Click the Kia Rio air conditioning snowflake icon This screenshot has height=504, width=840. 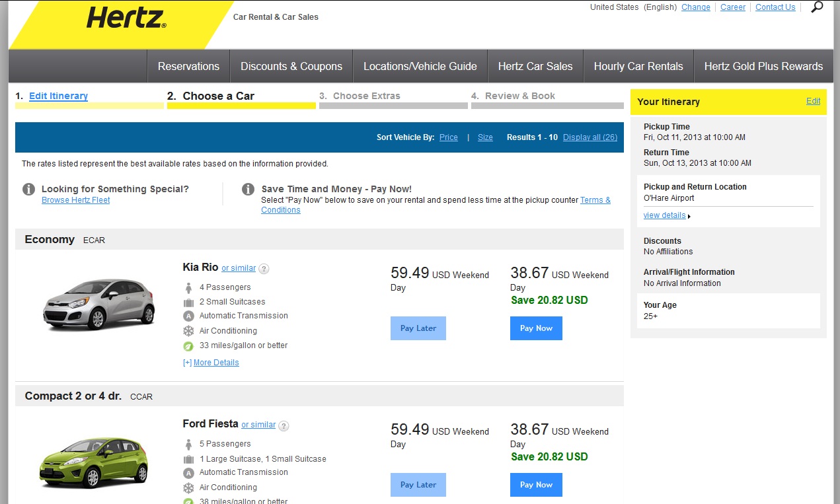(188, 331)
